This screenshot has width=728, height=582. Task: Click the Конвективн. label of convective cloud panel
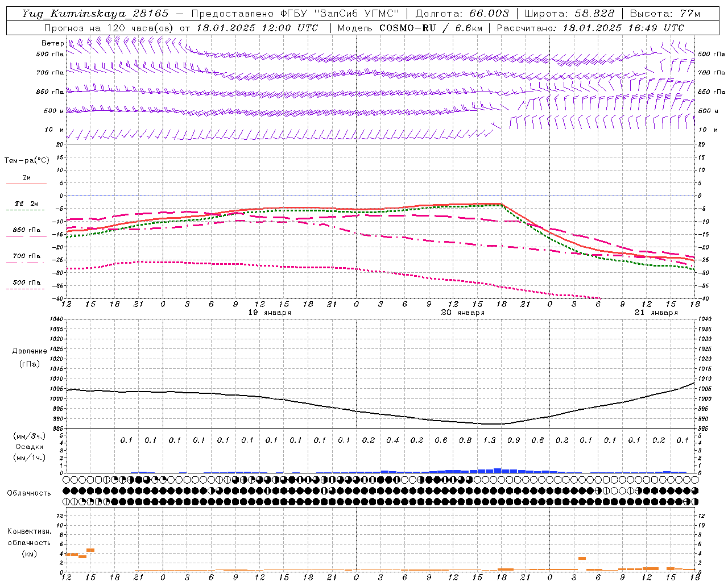tap(29, 531)
